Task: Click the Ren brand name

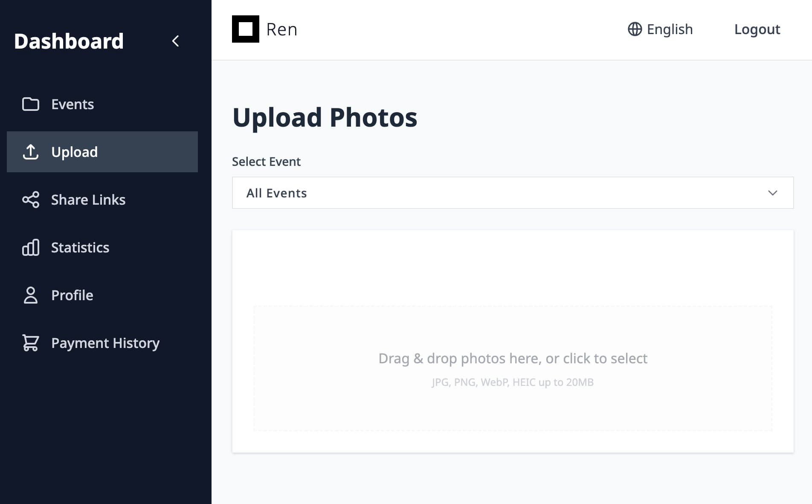Action: (x=281, y=29)
